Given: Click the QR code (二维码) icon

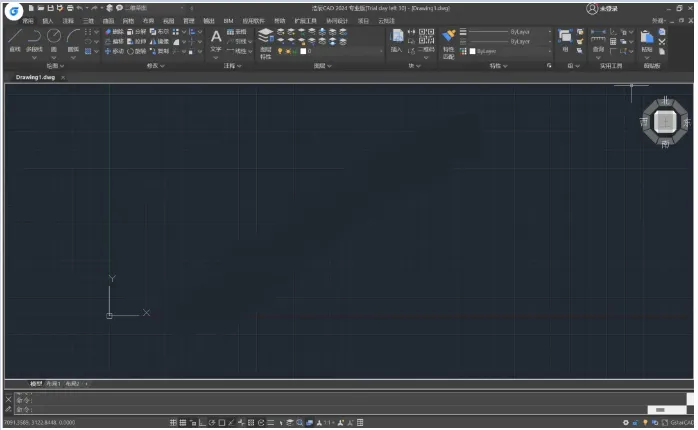Looking at the screenshot, I should click(x=426, y=41).
